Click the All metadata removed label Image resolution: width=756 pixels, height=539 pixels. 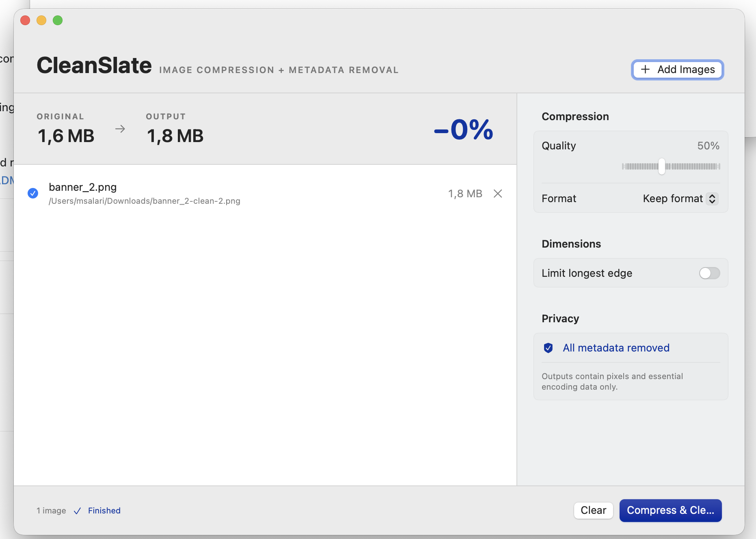tap(616, 348)
